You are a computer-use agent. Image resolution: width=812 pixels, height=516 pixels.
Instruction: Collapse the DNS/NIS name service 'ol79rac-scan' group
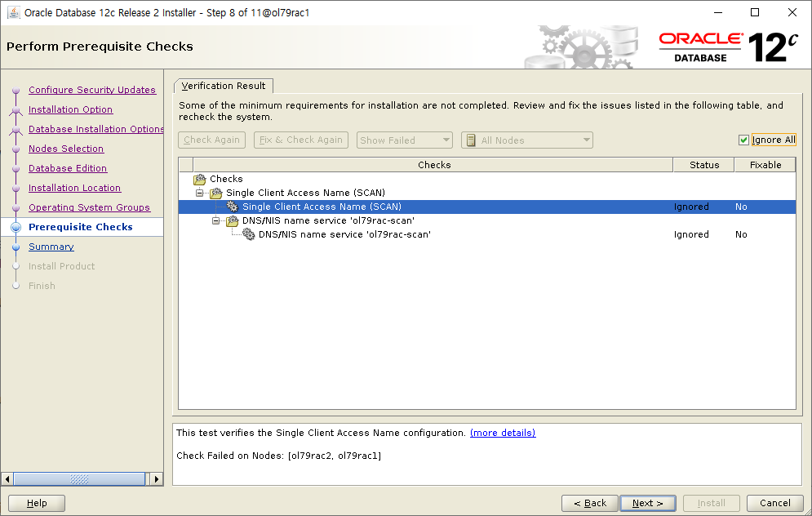coord(216,220)
